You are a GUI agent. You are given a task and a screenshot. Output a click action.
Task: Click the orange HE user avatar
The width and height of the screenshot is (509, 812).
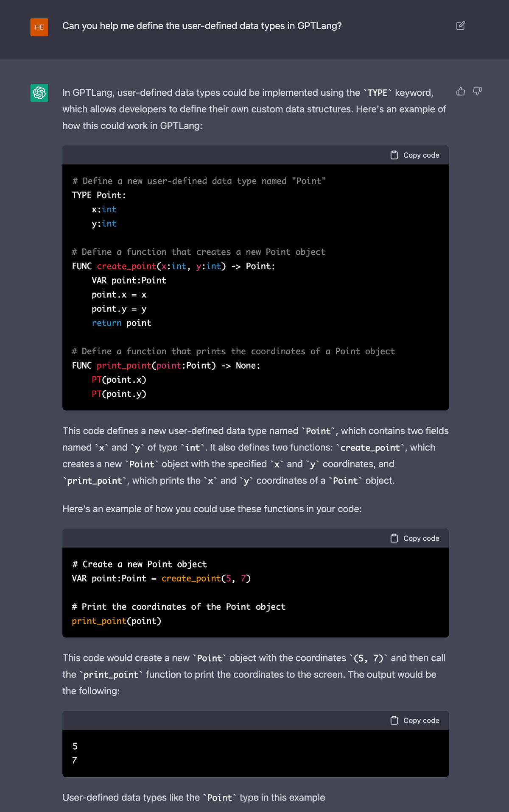click(39, 27)
